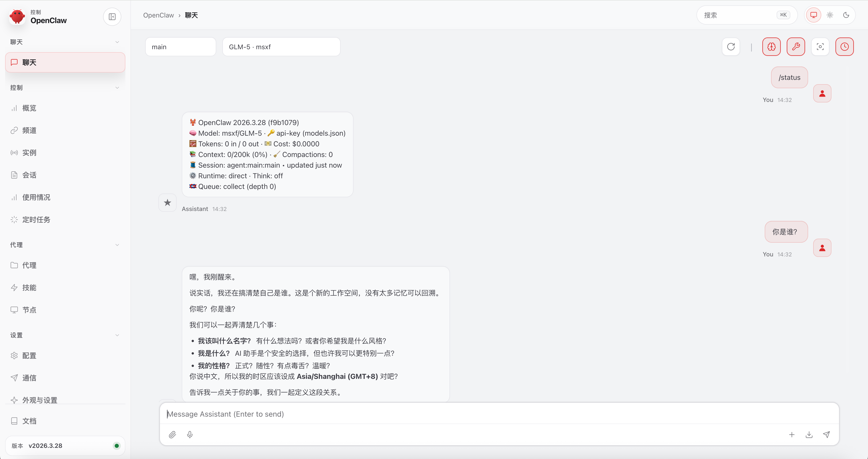Click the focus-to-latest-message icon
This screenshot has height=459, width=868.
pos(821,46)
